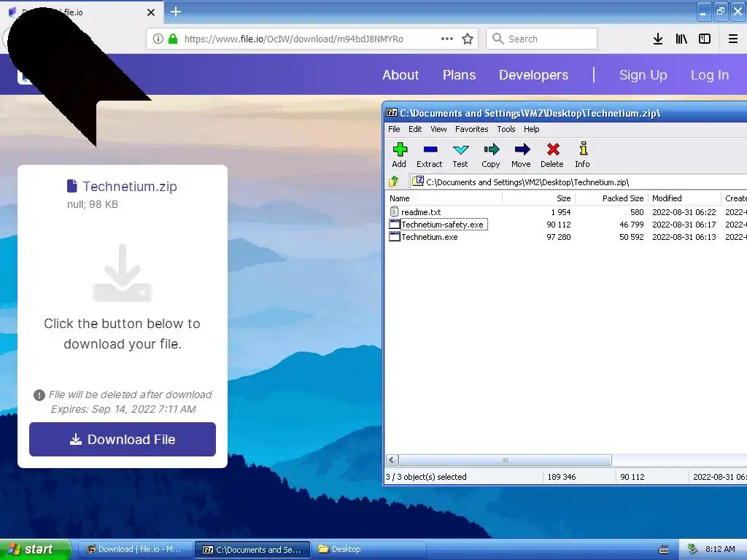Open the Edit menu in 7-Zip
Screen dimensions: 747x560
click(415, 129)
